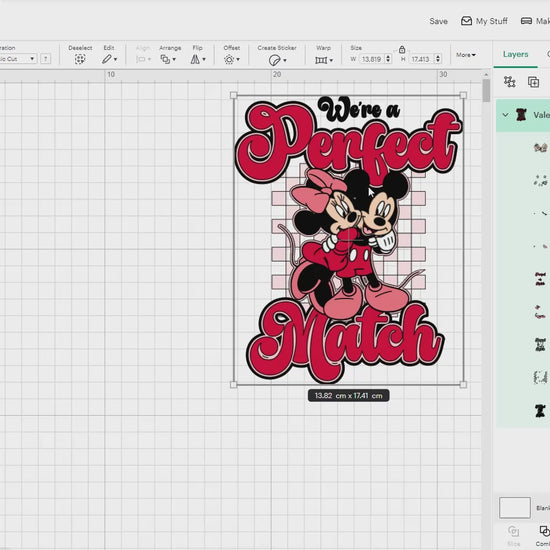
Task: Open the Create Sticker dropdown arrow
Action: [x=284, y=60]
